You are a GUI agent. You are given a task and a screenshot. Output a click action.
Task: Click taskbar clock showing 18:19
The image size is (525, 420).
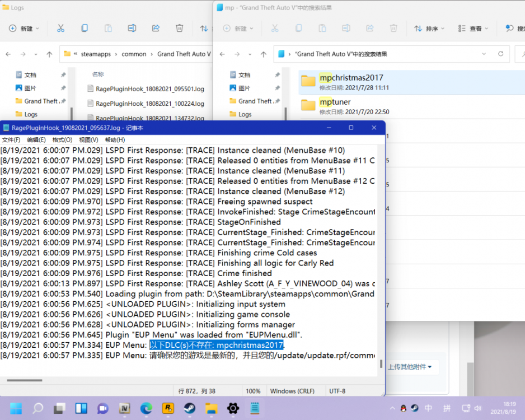point(503,408)
